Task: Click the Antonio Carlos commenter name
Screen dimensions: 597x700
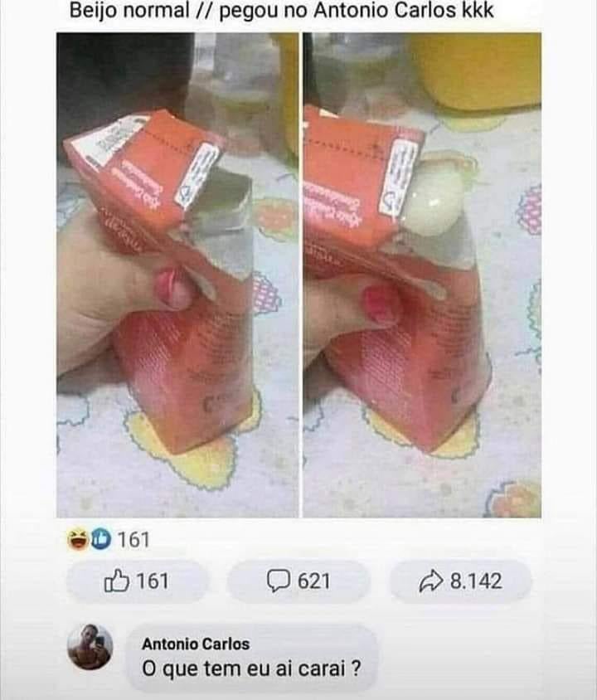Action: 196,644
